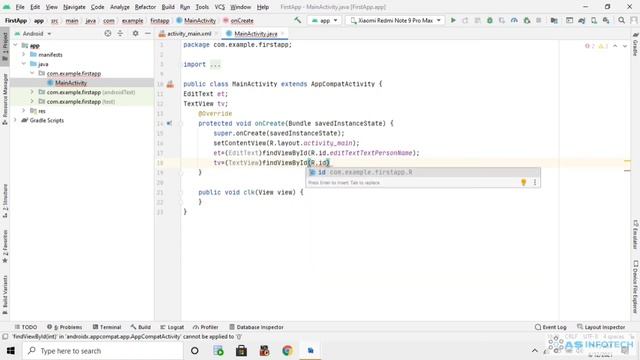Collapse the app module node
Image resolution: width=640 pixels, height=360 pixels.
pyautogui.click(x=16, y=45)
